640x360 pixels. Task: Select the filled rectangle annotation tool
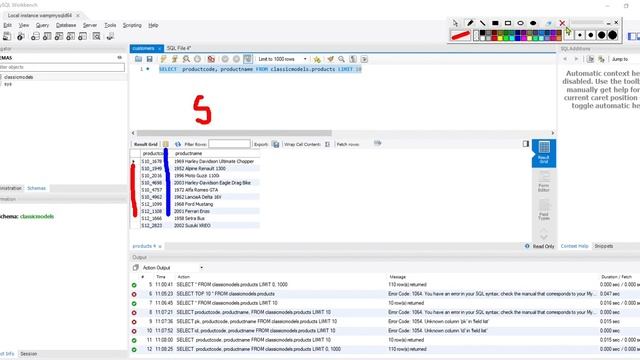pos(495,23)
